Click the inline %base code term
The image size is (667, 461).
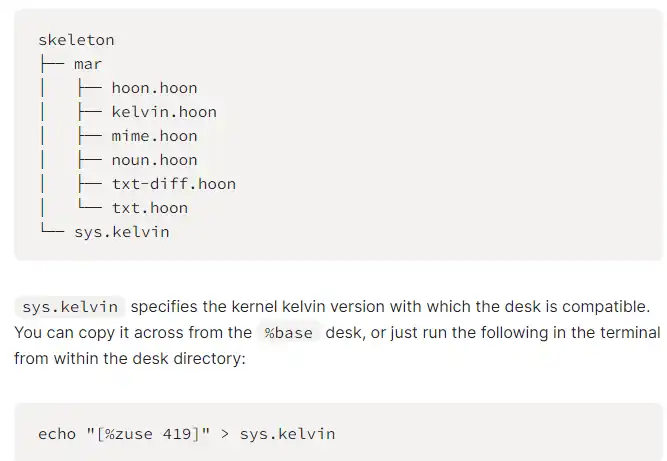click(288, 333)
